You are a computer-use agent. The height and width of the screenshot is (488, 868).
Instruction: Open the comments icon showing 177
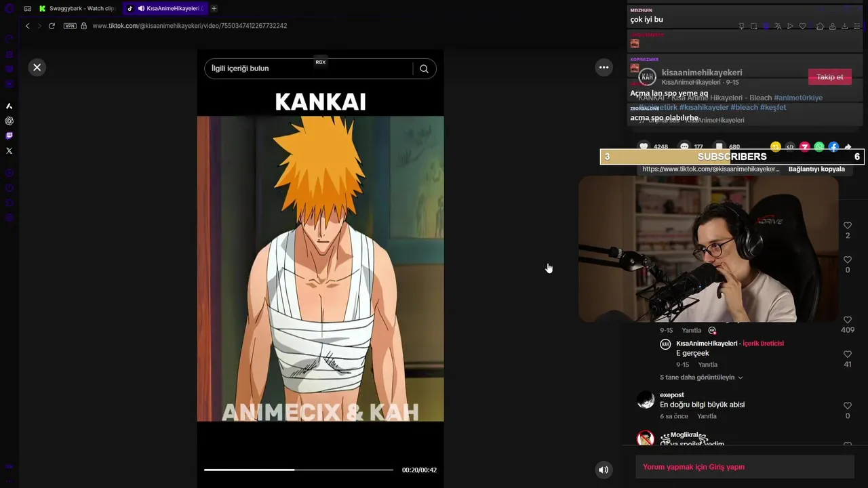pos(684,146)
